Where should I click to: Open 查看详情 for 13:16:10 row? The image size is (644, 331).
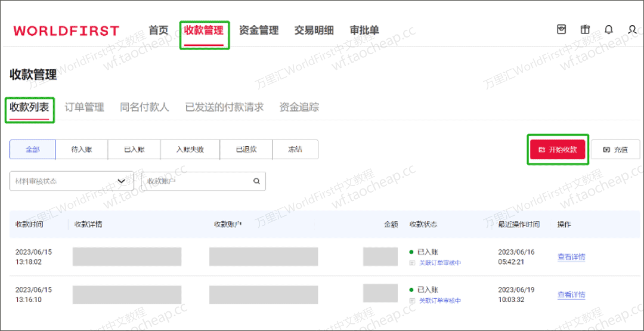(571, 295)
